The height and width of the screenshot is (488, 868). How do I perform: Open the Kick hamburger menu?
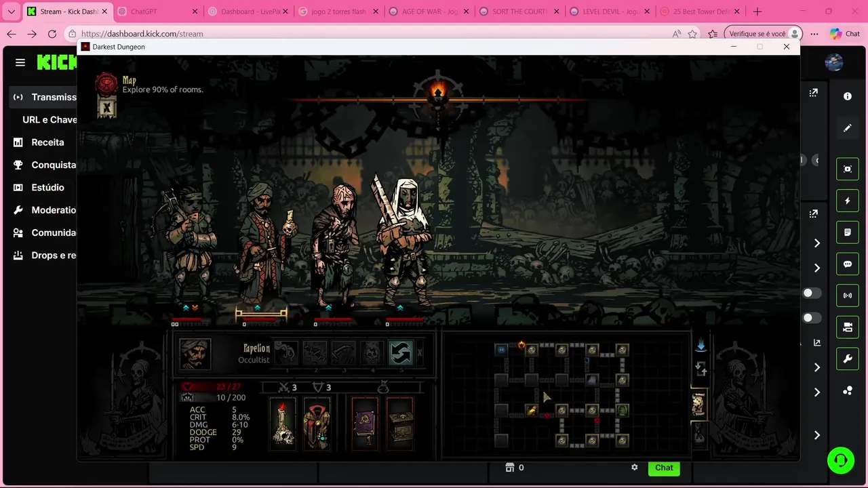(20, 62)
